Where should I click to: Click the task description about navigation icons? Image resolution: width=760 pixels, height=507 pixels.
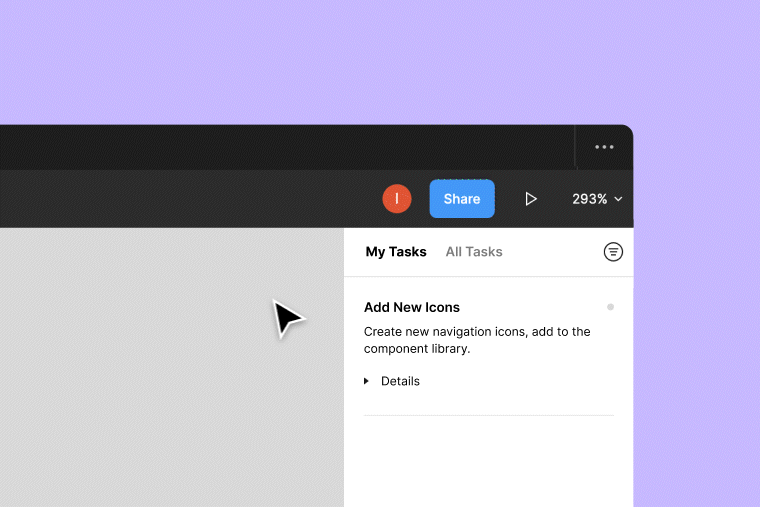coord(477,340)
